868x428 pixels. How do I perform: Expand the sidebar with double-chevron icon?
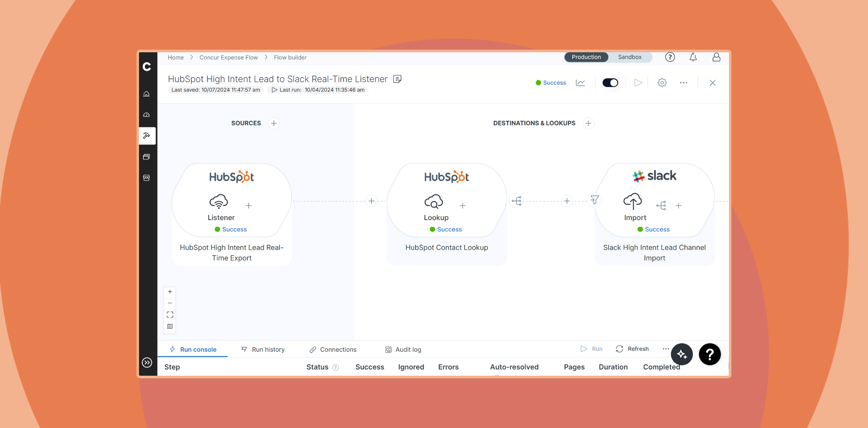pos(147,363)
